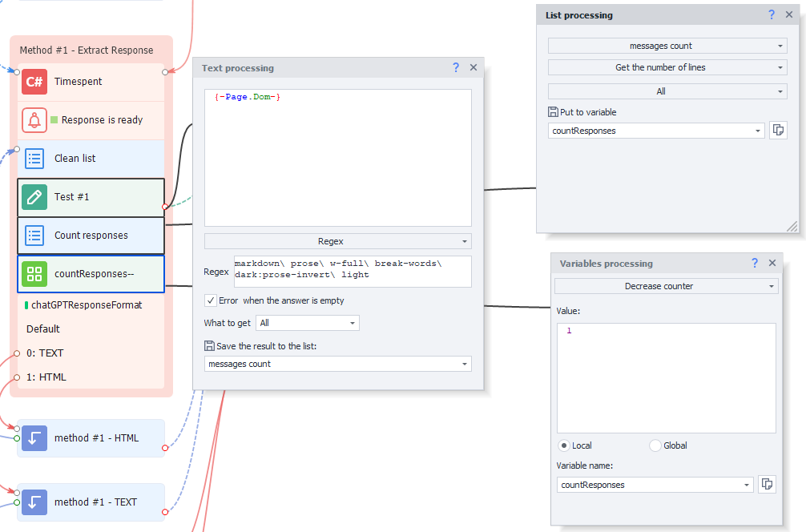The width and height of the screenshot is (806, 532).
Task: Select the bell icon for Response is ready
Action: click(x=34, y=120)
